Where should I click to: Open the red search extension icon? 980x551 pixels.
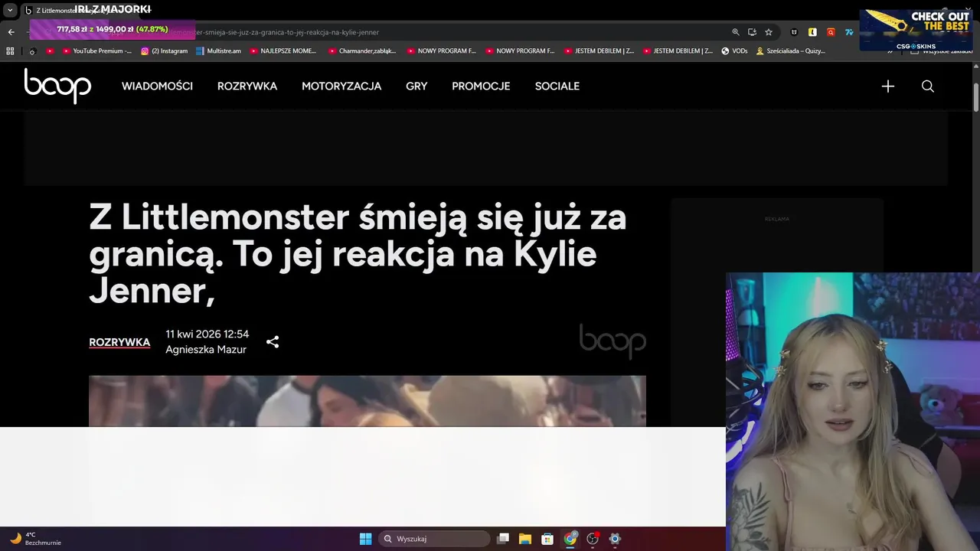tap(831, 32)
